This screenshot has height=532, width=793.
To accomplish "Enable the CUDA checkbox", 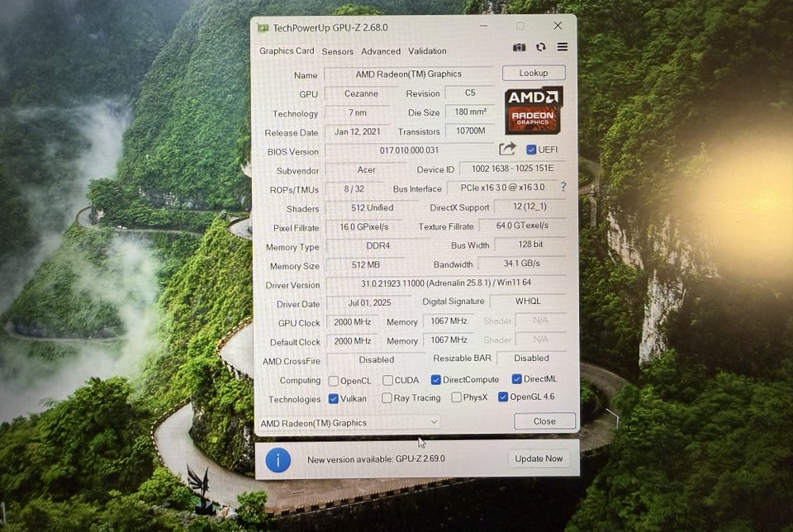I will pos(387,380).
